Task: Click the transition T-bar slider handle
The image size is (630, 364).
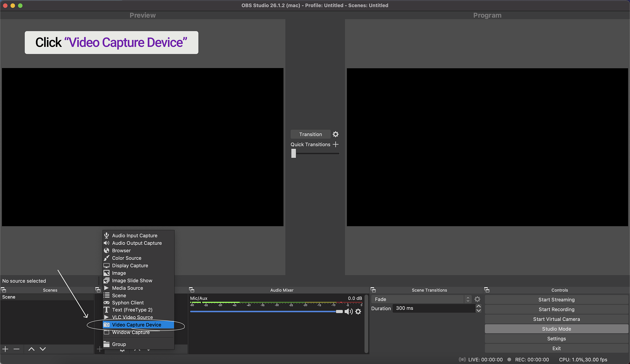Action: [x=294, y=153]
